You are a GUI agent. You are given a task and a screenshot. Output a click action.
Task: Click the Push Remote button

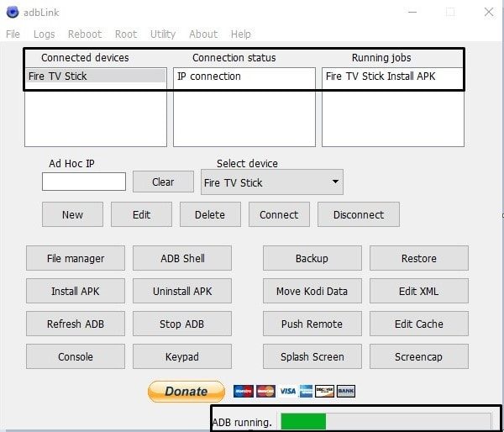[x=312, y=324]
